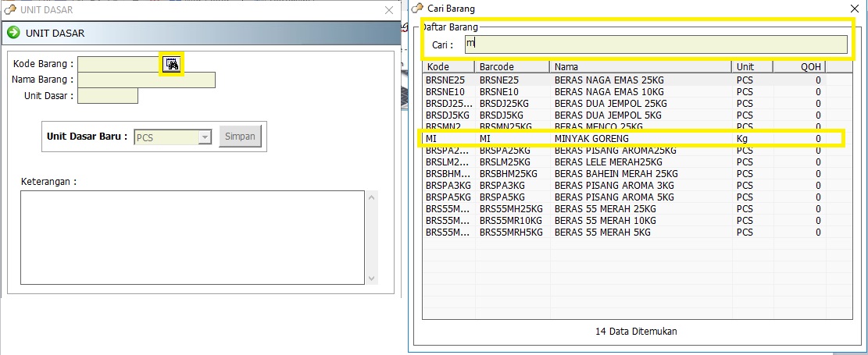Viewport: 868px width, 355px height.
Task: Open the Unit Dasar Baru dropdown
Action: [205, 137]
